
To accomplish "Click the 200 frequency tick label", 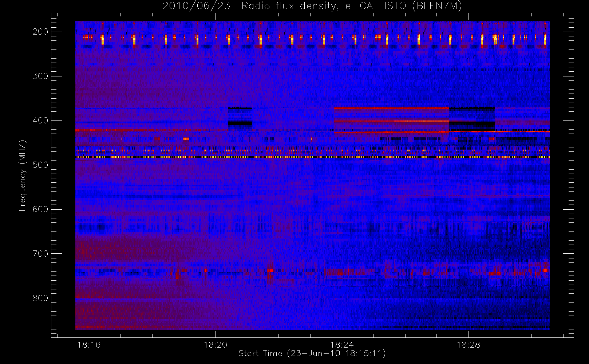I will pos(40,32).
